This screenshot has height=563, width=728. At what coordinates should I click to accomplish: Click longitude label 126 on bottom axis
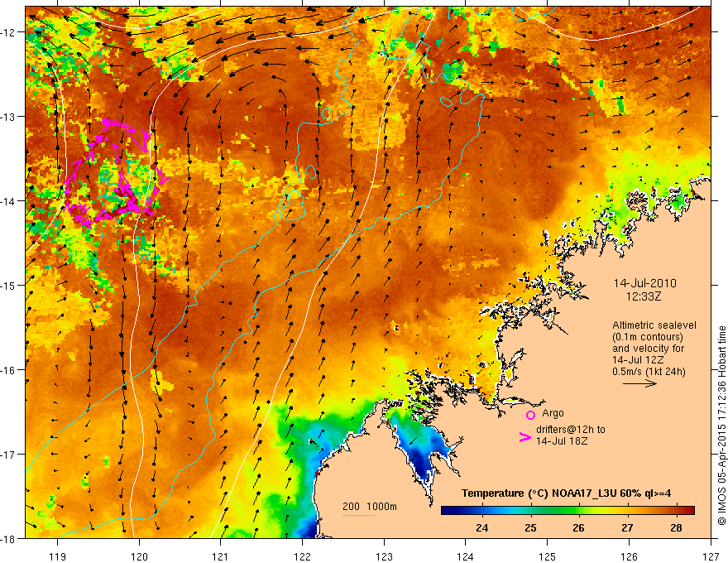point(629,556)
